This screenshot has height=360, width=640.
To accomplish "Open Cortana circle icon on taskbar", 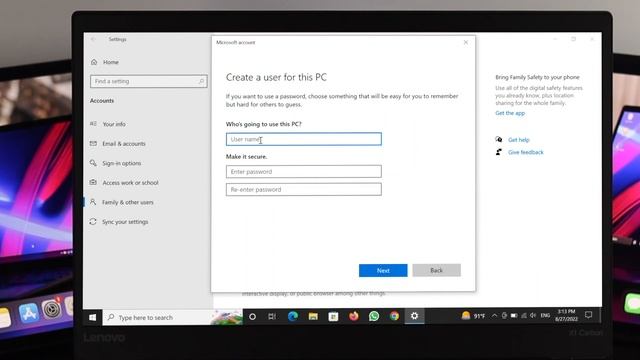I will (x=252, y=316).
